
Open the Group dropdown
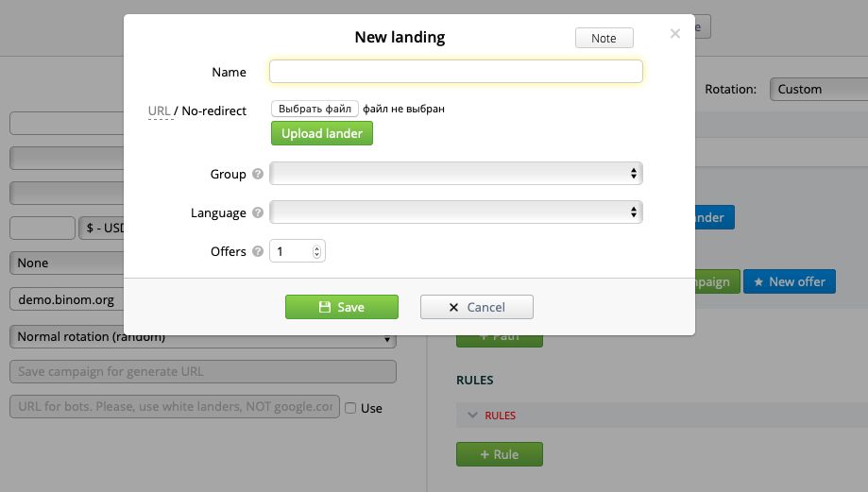pos(455,174)
